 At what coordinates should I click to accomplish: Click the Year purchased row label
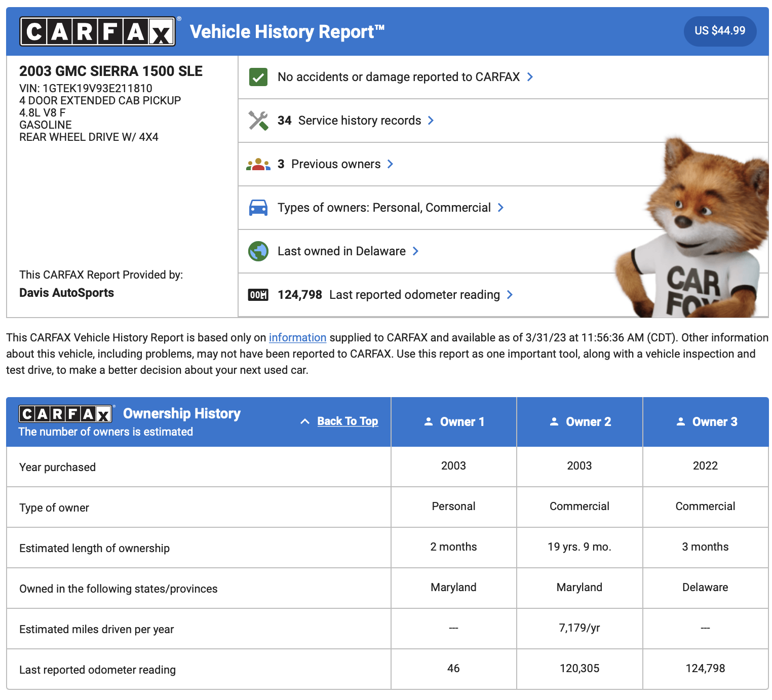click(57, 467)
